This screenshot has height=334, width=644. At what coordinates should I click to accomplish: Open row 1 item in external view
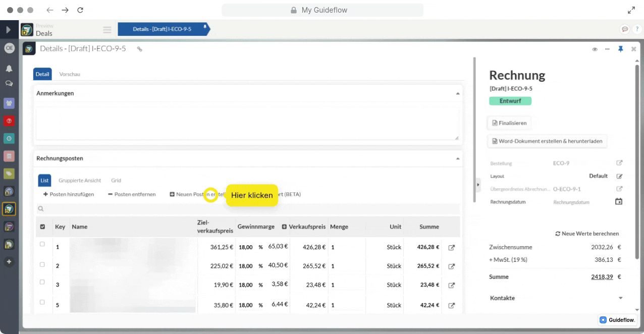452,248
